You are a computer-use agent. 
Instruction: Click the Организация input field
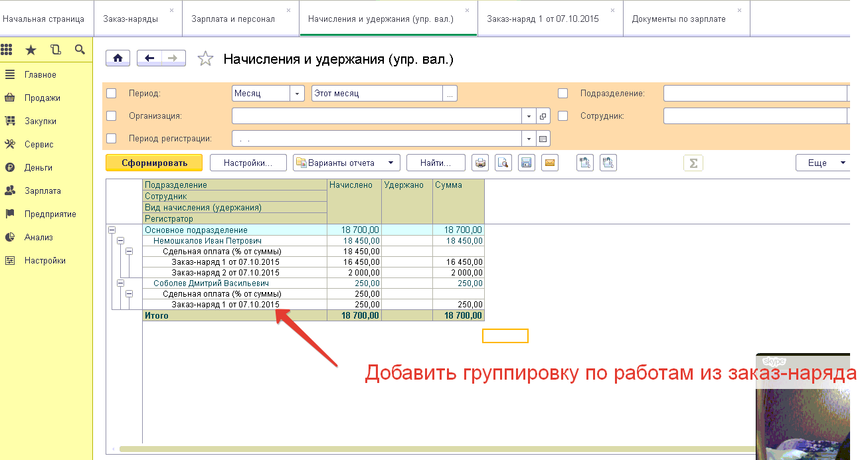click(377, 116)
